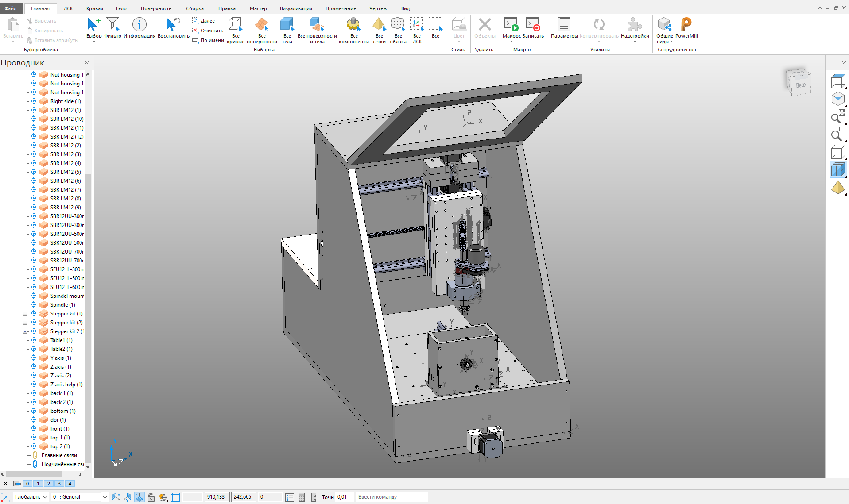Open the Файл menu

[11, 8]
